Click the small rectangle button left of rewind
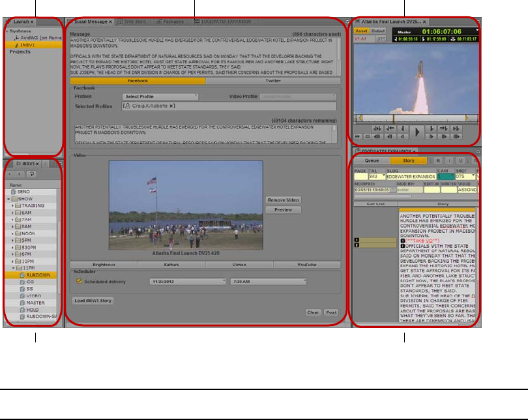Viewport: 528px width, 420px height. [x=368, y=137]
